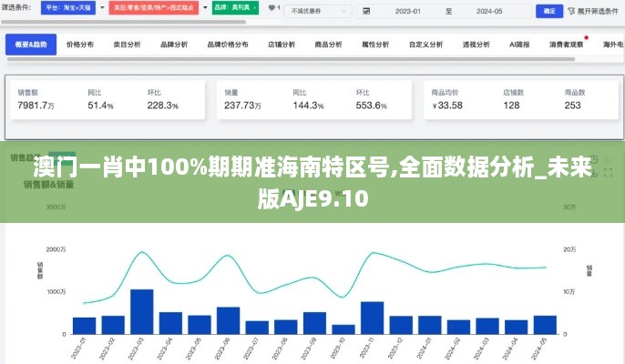Open the 店铺分析 tab
The height and width of the screenshot is (364, 625).
click(x=281, y=44)
